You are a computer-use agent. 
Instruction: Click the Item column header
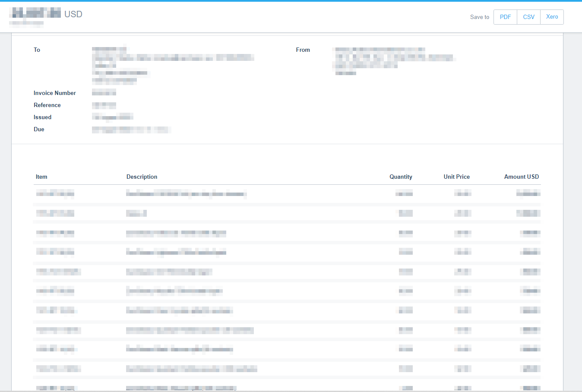pyautogui.click(x=41, y=177)
